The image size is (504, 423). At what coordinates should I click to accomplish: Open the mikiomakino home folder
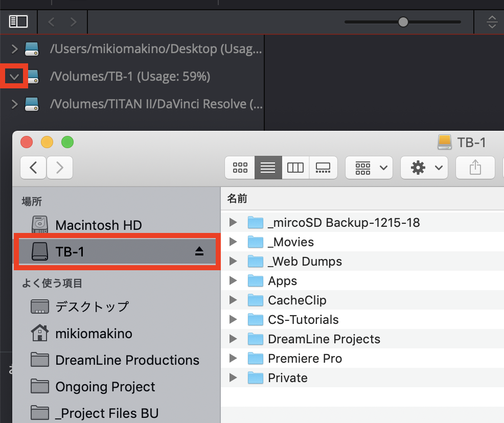coord(94,334)
